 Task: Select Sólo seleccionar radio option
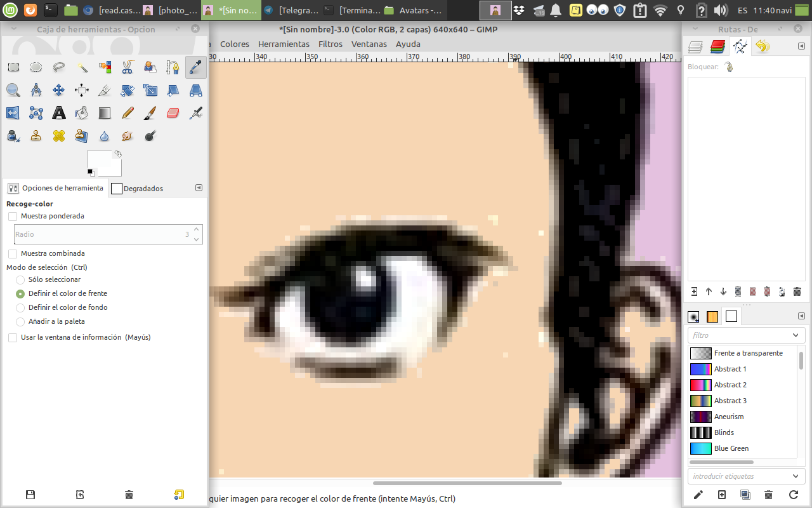pyautogui.click(x=20, y=279)
